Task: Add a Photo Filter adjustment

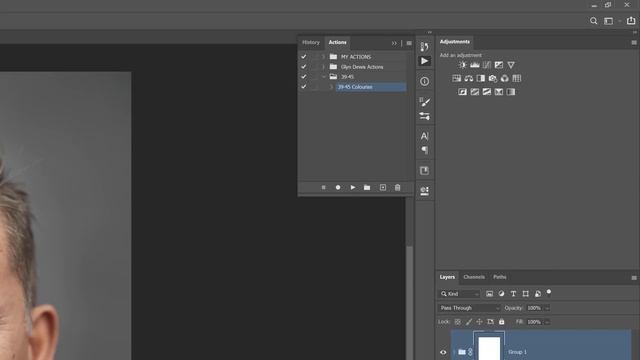Action: (x=493, y=78)
